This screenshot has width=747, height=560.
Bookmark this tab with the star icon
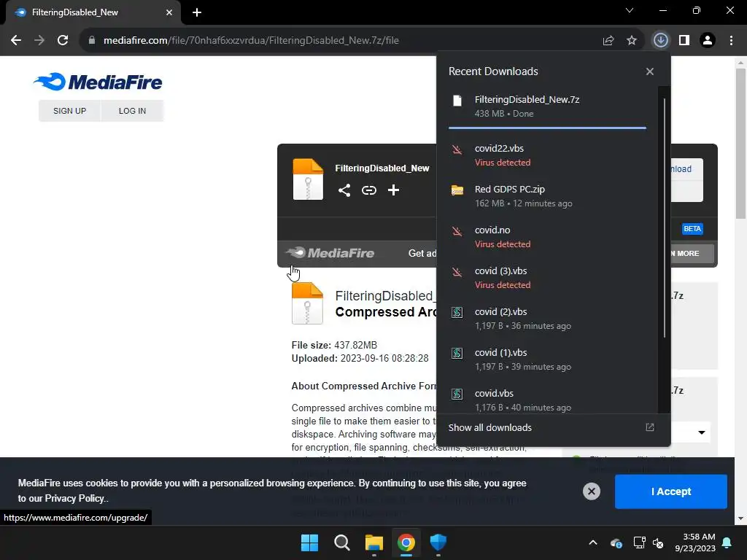632,41
